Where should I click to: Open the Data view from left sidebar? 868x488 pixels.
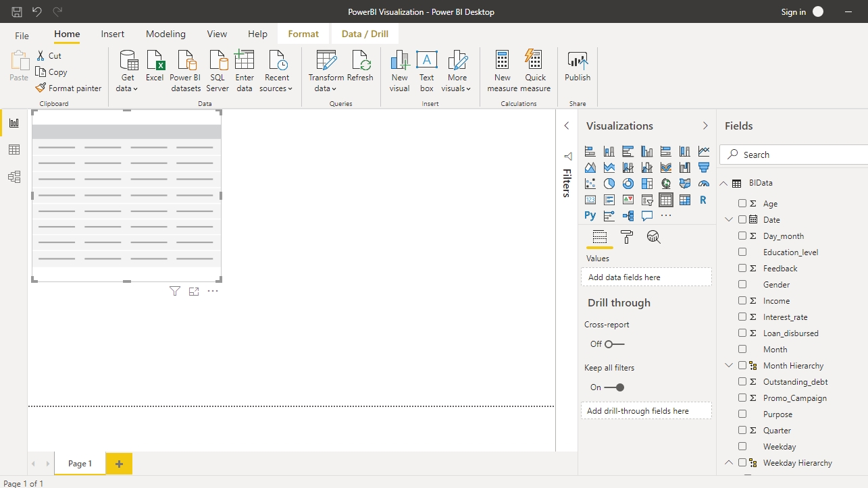point(14,150)
